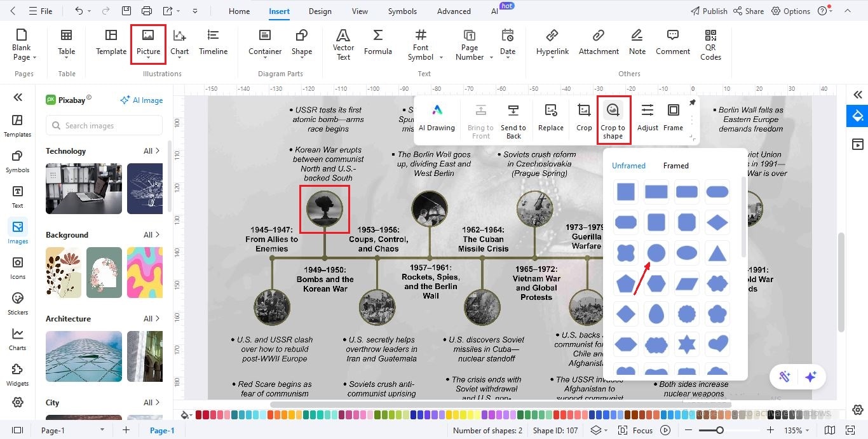868x439 pixels.
Task: Open the Symbols sidebar panel
Action: 17,161
